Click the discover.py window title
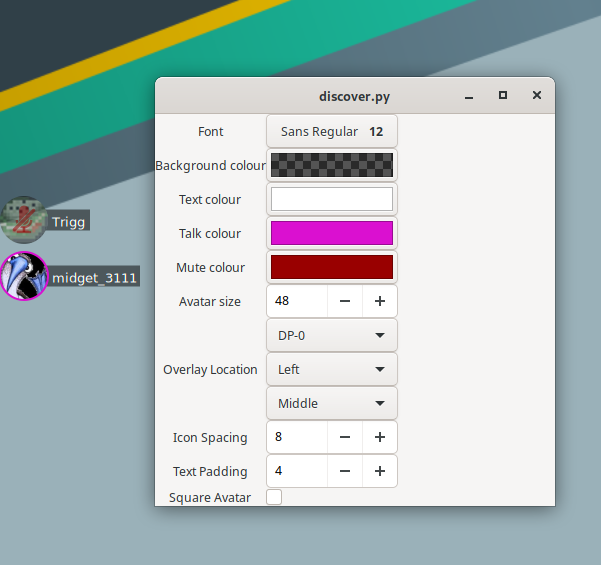 click(x=355, y=97)
